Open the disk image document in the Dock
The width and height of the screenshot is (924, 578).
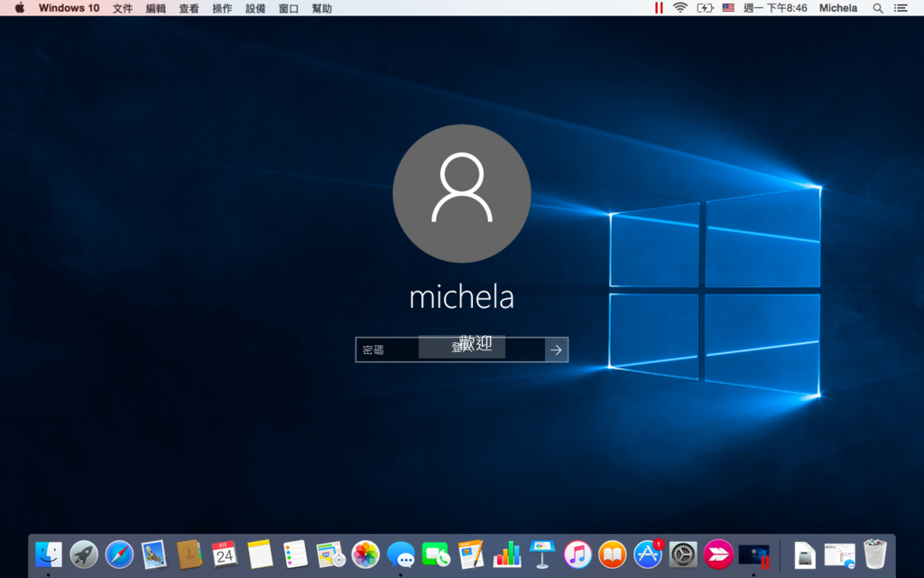click(805, 555)
